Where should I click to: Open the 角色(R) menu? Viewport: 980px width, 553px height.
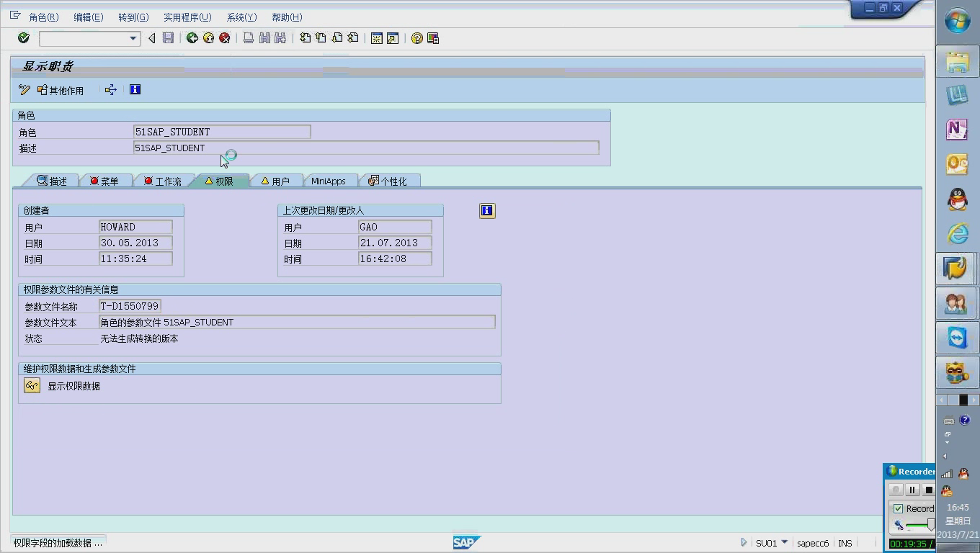click(44, 17)
